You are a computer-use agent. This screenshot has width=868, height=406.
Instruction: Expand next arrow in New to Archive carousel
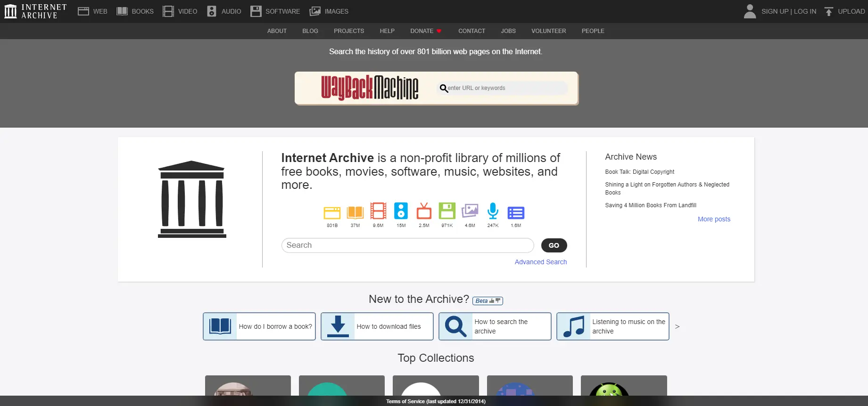(x=677, y=326)
